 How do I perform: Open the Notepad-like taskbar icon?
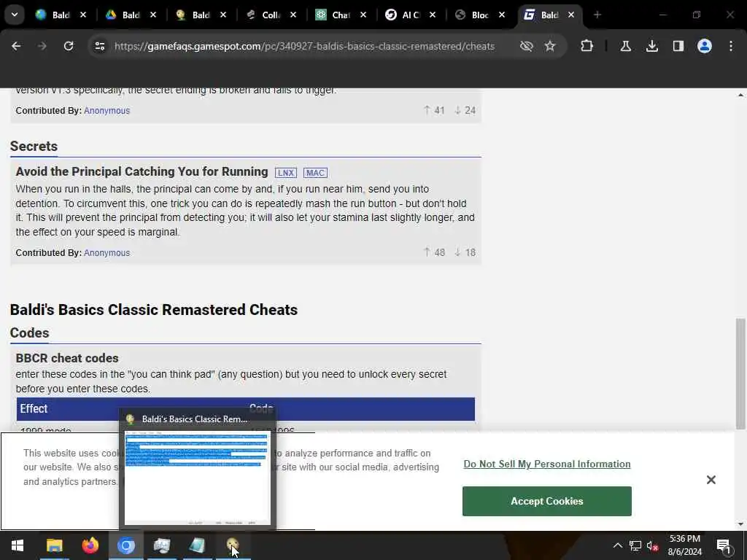point(197,545)
